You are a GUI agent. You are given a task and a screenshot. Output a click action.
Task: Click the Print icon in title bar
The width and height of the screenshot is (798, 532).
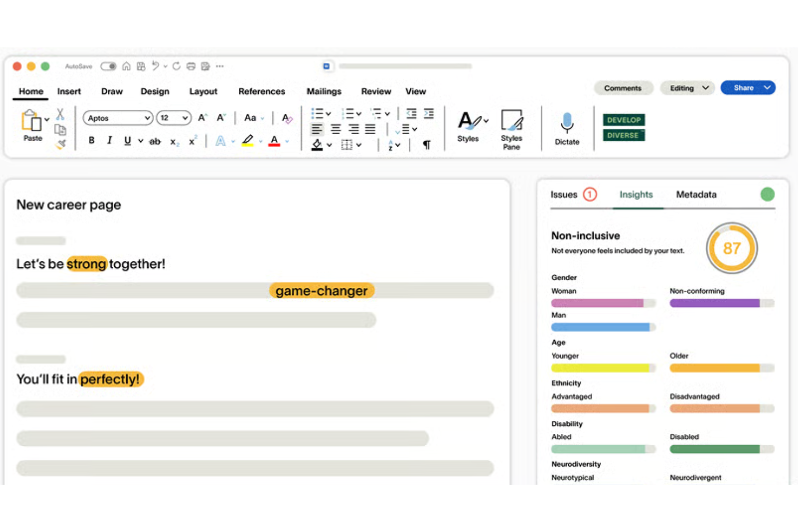click(191, 66)
